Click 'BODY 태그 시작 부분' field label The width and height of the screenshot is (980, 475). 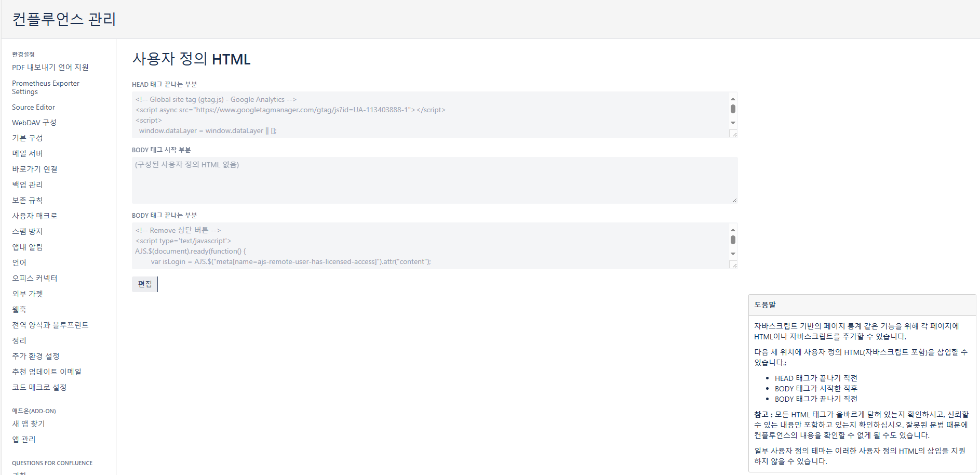(162, 150)
